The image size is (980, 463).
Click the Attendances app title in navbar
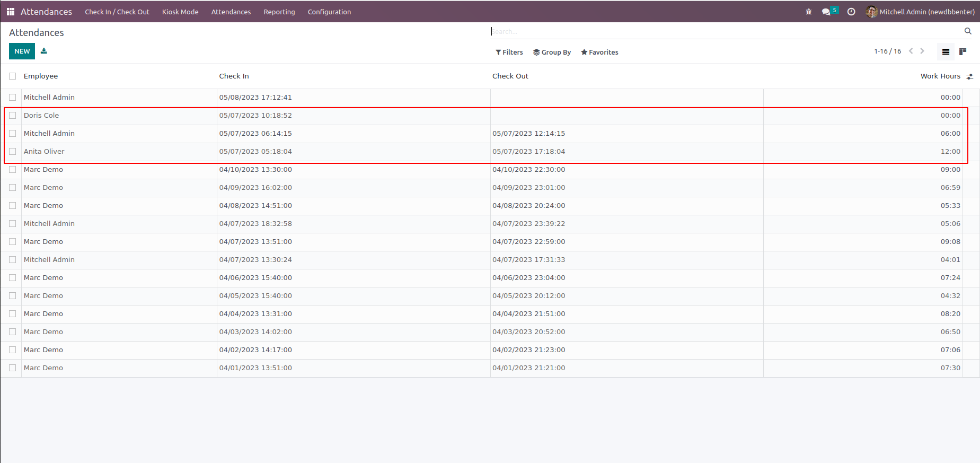point(46,12)
